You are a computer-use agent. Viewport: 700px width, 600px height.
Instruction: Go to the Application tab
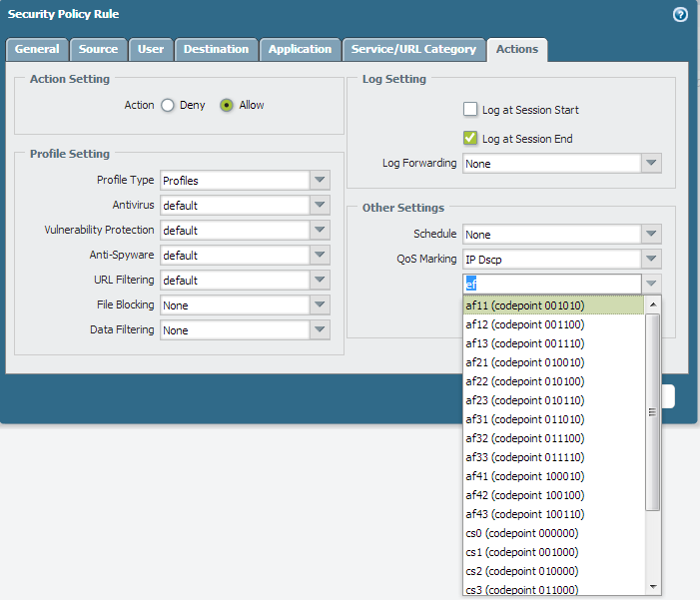(x=300, y=49)
